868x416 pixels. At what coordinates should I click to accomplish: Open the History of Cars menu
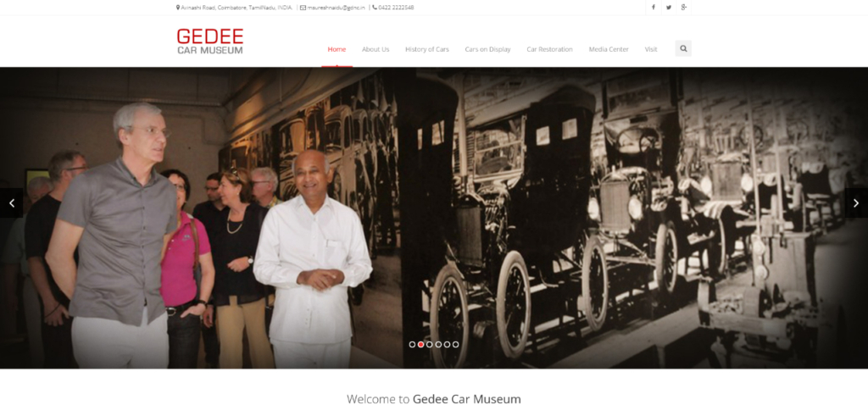click(427, 49)
